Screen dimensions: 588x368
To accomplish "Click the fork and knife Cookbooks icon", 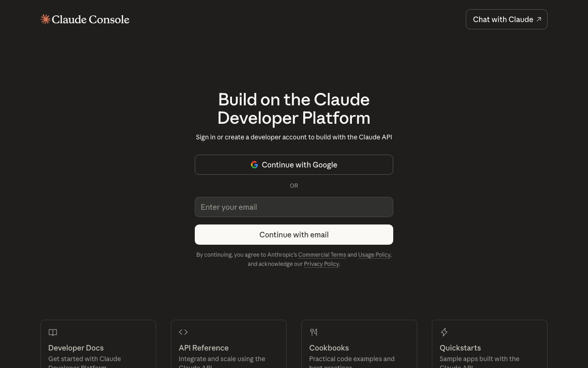I will pos(314,332).
